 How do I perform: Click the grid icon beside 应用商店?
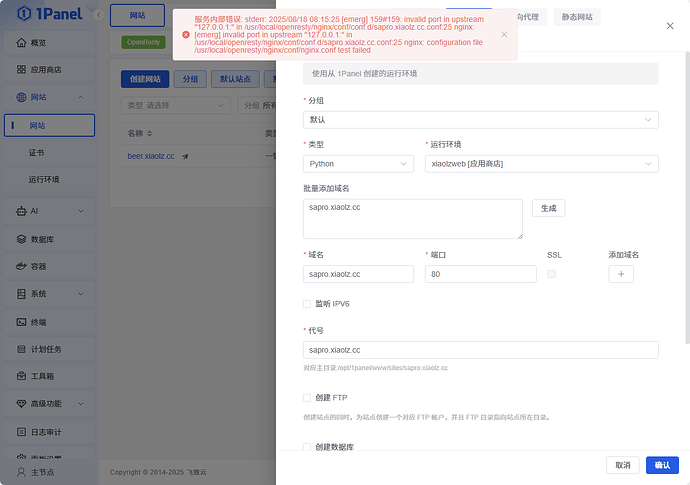click(21, 70)
